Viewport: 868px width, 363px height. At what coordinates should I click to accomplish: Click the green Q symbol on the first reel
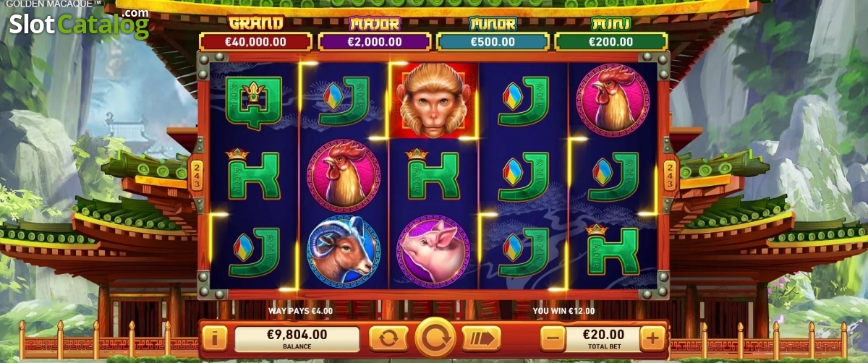254,100
